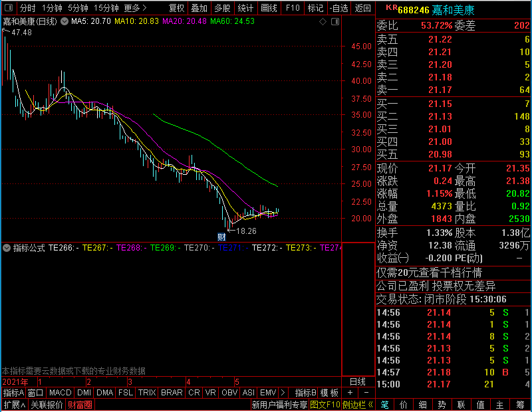The height and width of the screenshot is (412, 532).
Task: Add an indicator pane with +
Action: point(350,393)
